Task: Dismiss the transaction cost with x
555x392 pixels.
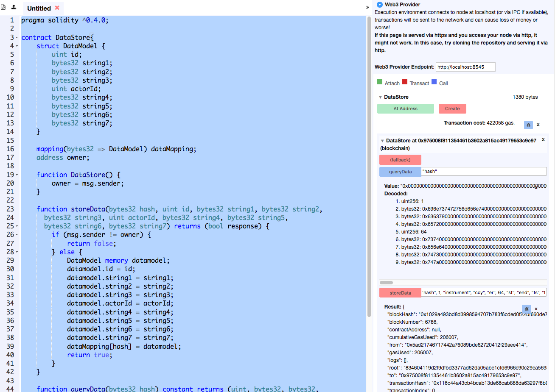Action: pos(538,125)
